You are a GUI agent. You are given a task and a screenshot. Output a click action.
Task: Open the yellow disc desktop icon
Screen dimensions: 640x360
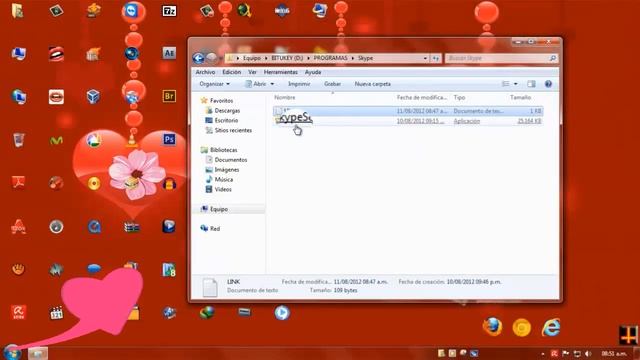[x=94, y=183]
